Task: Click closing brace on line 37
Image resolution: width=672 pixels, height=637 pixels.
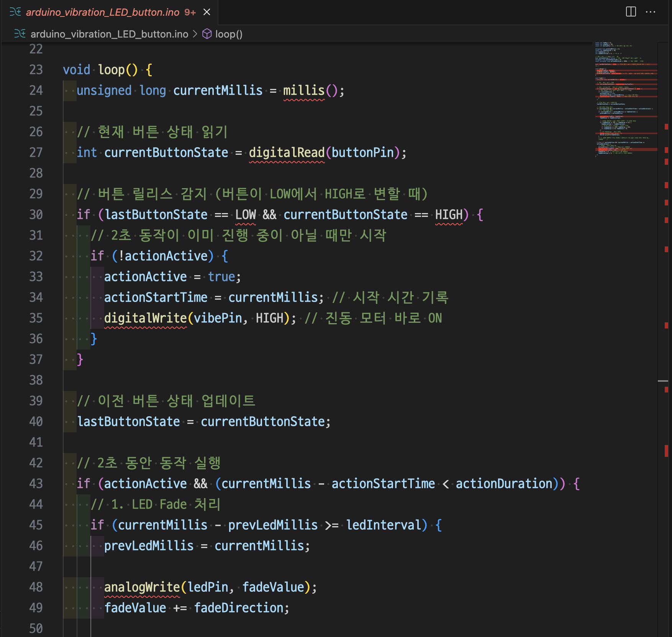Action: 80,360
